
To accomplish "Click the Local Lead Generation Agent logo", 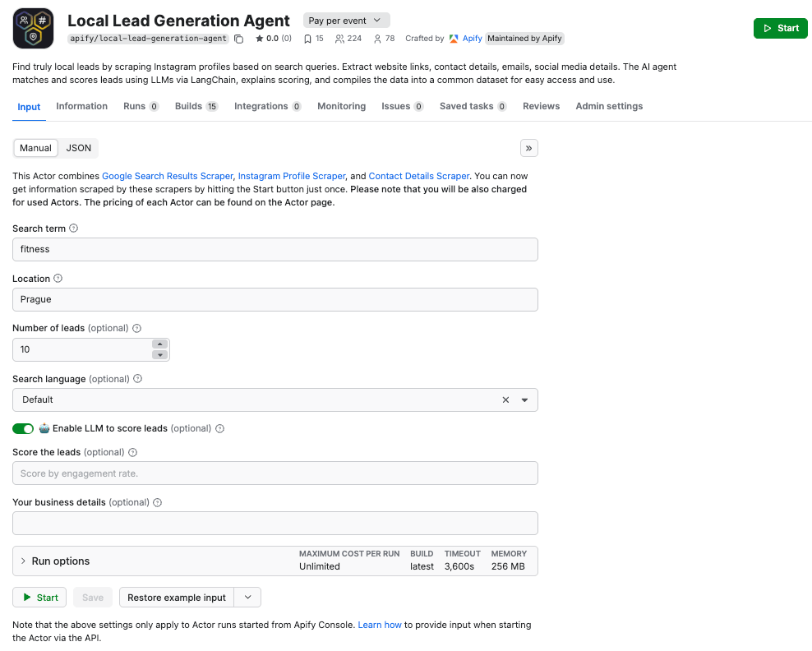I will coord(33,27).
